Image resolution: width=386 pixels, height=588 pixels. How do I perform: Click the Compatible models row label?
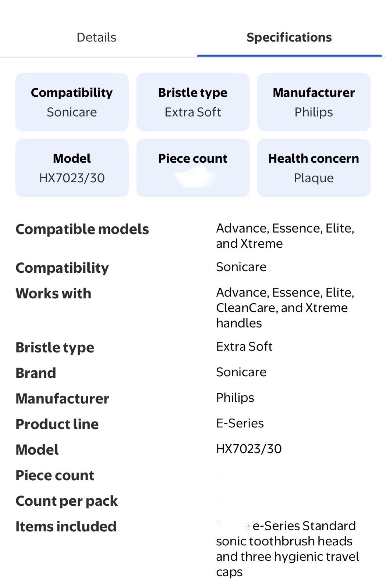[82, 229]
